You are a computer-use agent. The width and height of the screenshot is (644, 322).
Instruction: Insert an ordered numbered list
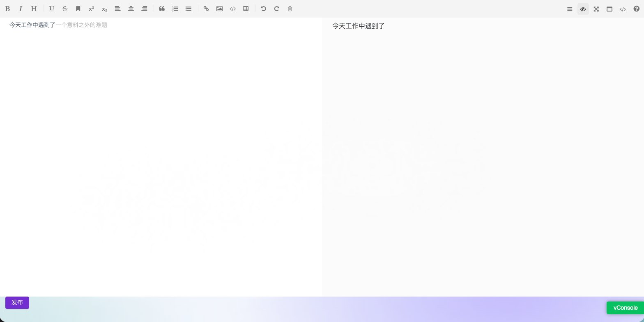(x=175, y=9)
